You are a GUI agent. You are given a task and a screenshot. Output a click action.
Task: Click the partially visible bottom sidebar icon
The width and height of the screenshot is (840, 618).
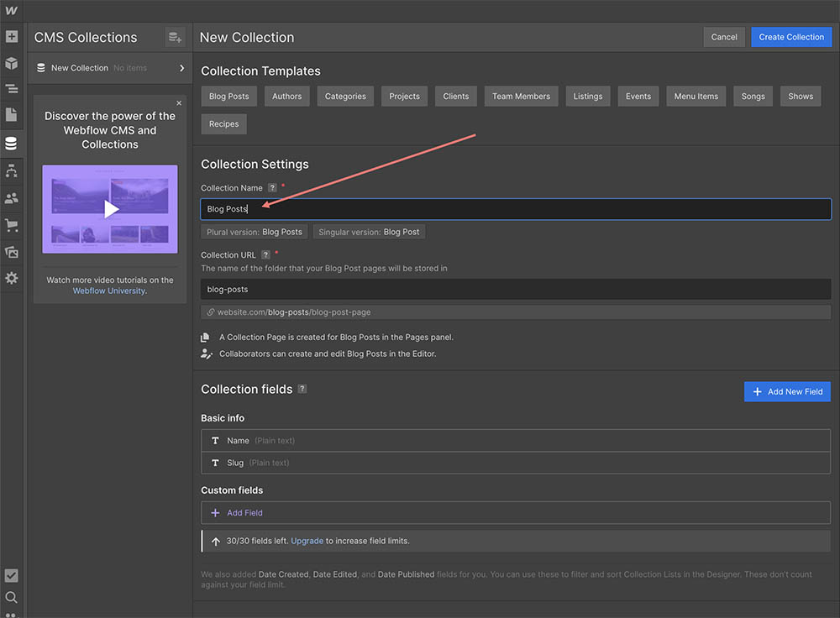[11, 615]
